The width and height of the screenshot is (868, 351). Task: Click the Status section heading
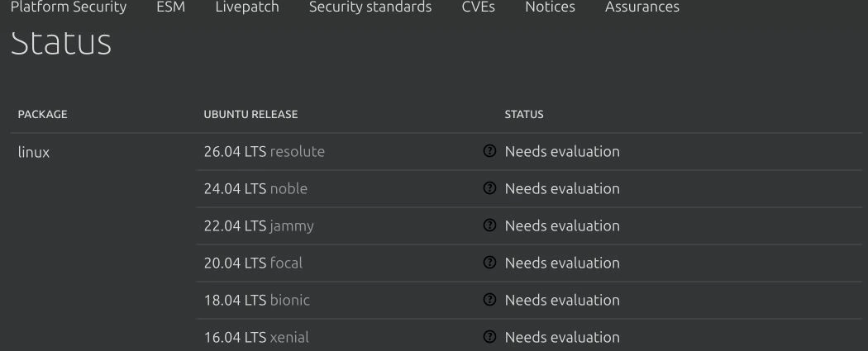tap(61, 43)
